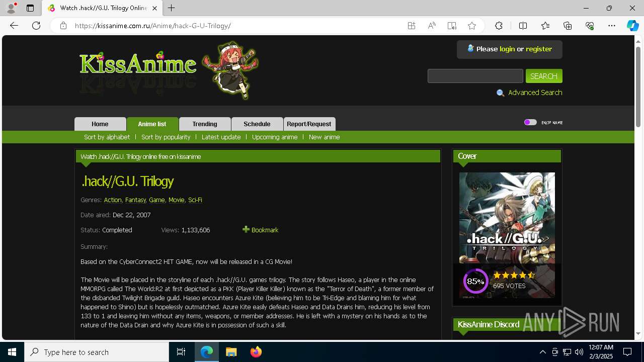Launch Firefox from the taskbar
The image size is (644, 362).
(x=256, y=352)
